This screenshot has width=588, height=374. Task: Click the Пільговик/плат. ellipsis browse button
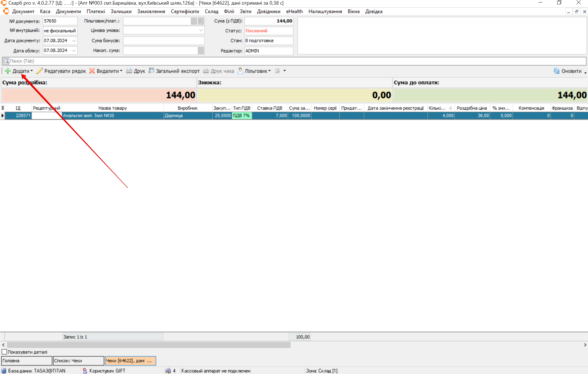point(194,21)
